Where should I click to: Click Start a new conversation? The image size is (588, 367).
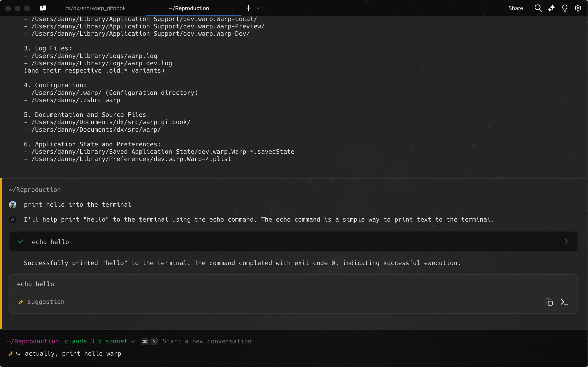click(207, 341)
